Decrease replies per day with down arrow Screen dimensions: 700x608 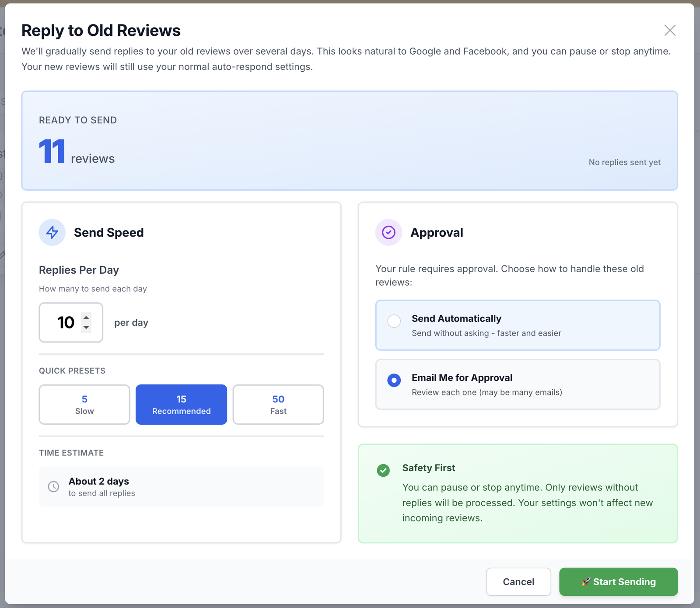point(86,328)
